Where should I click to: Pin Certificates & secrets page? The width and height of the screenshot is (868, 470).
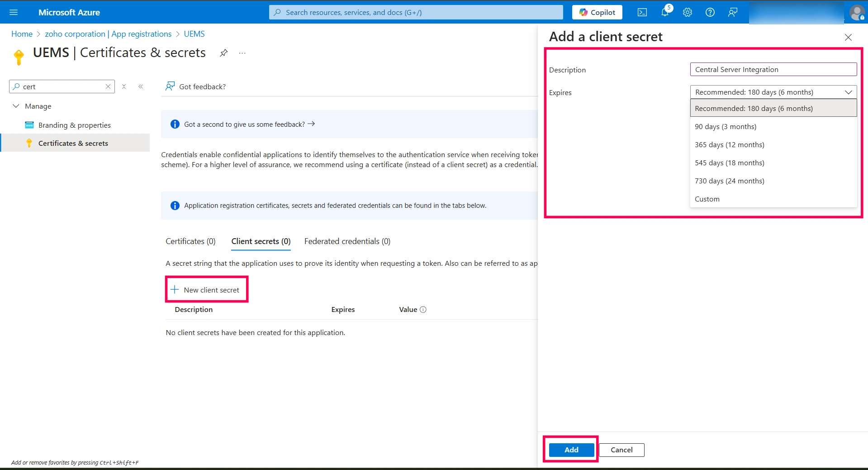pos(223,53)
